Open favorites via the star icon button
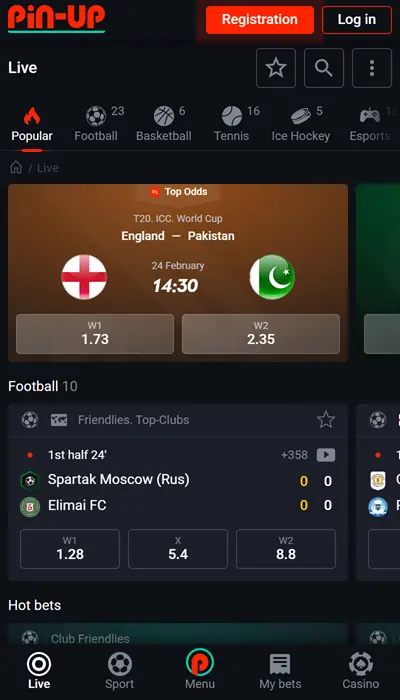Viewport: 400px width, 700px height. tap(276, 68)
